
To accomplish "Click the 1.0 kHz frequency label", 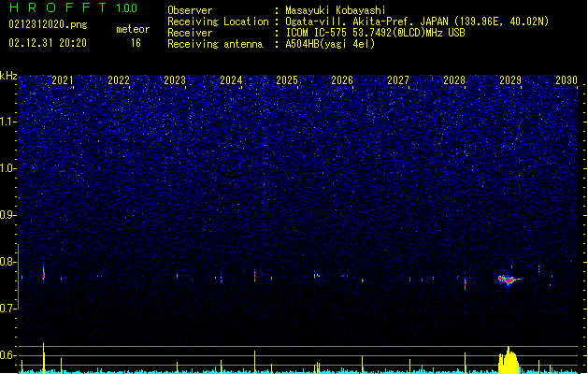I will pyautogui.click(x=8, y=168).
